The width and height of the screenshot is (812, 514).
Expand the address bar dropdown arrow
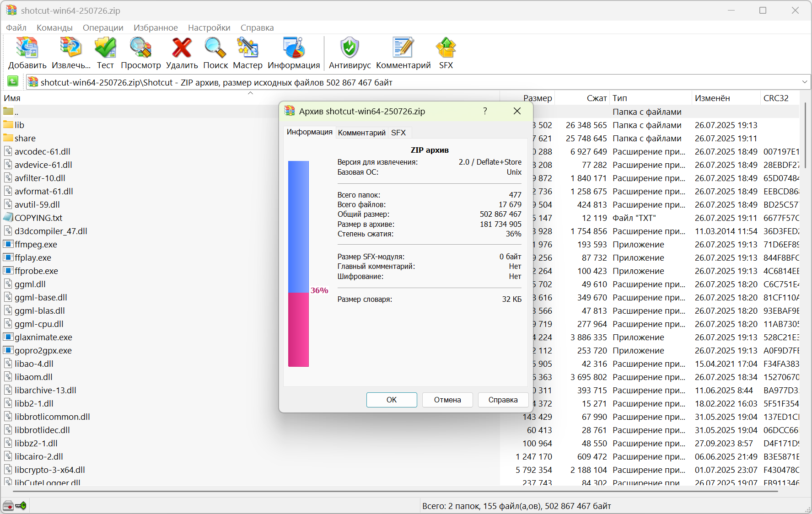click(805, 82)
